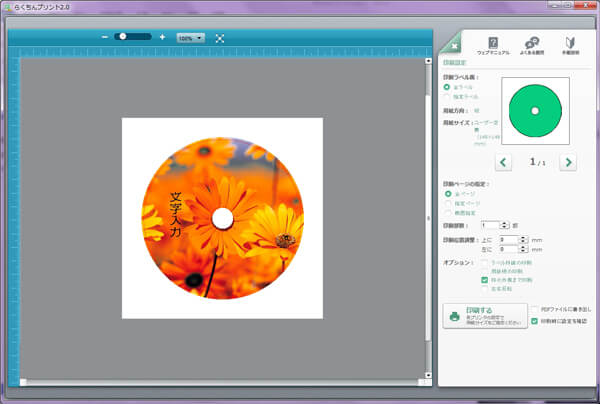The height and width of the screenshot is (404, 600).
Task: Click the らくちんプリント2.0 app icon in the title bar
Action: [x=7, y=7]
